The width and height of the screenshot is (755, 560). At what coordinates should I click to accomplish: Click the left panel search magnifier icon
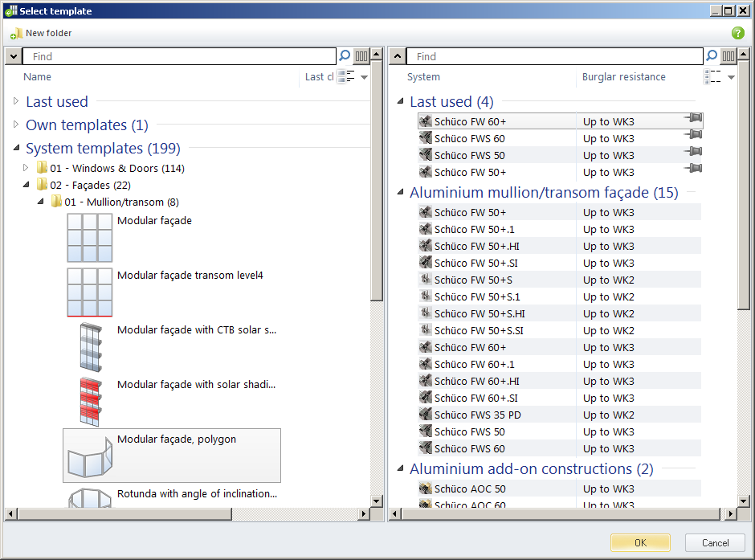(x=345, y=56)
